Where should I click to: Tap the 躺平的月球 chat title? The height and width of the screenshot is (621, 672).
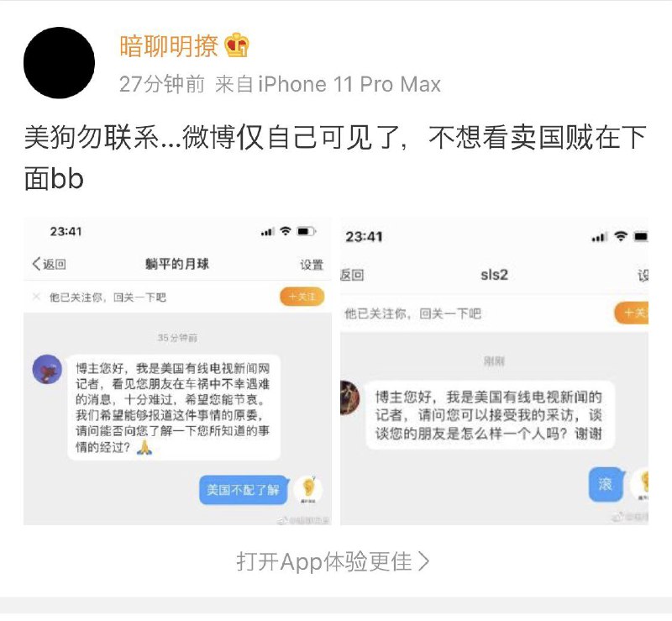pos(177,264)
